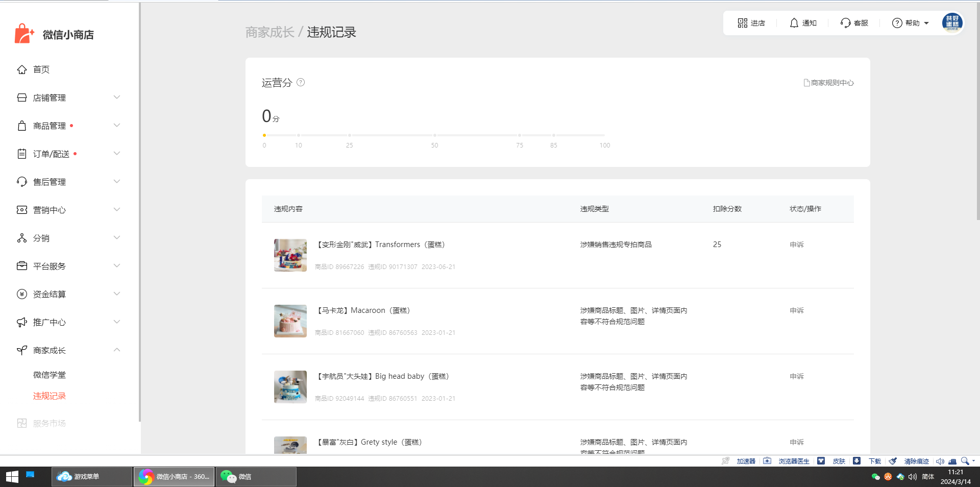
Task: Click 申诉 for the Transformers cake violation
Action: click(x=797, y=245)
